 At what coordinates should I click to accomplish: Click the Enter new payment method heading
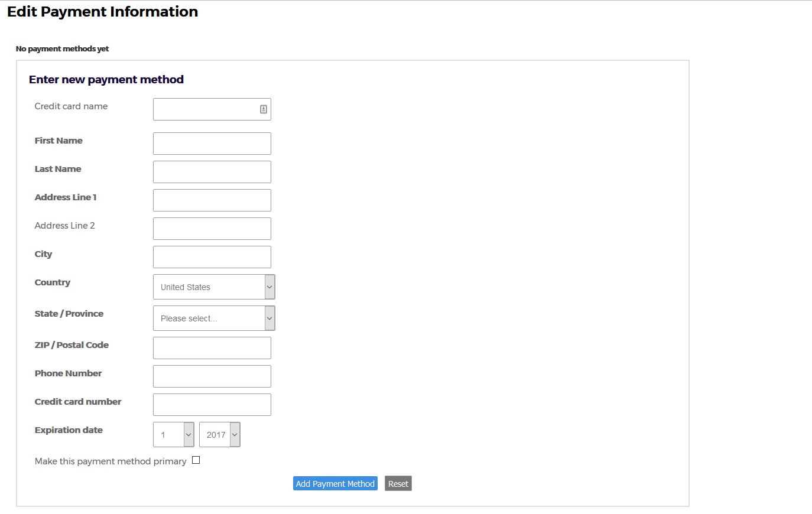tap(106, 80)
